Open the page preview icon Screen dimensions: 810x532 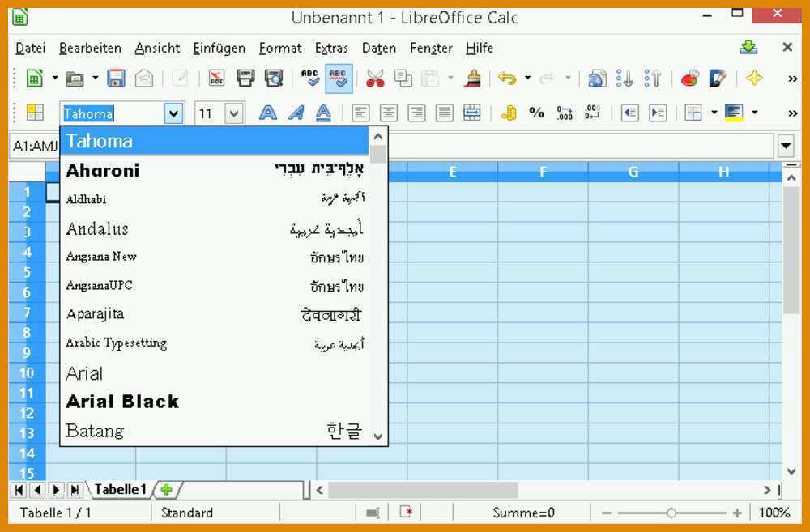[273, 79]
